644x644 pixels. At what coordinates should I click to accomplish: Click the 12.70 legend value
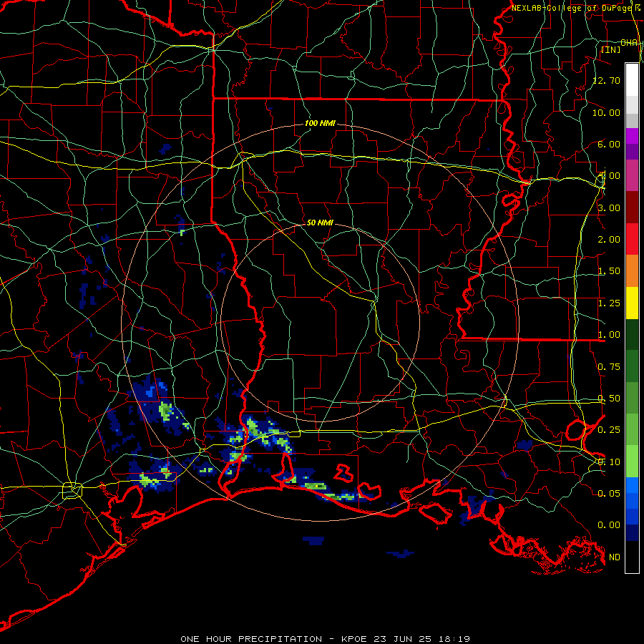click(607, 80)
